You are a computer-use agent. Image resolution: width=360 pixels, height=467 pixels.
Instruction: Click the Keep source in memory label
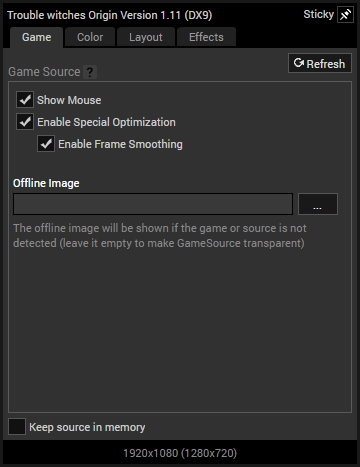87,427
